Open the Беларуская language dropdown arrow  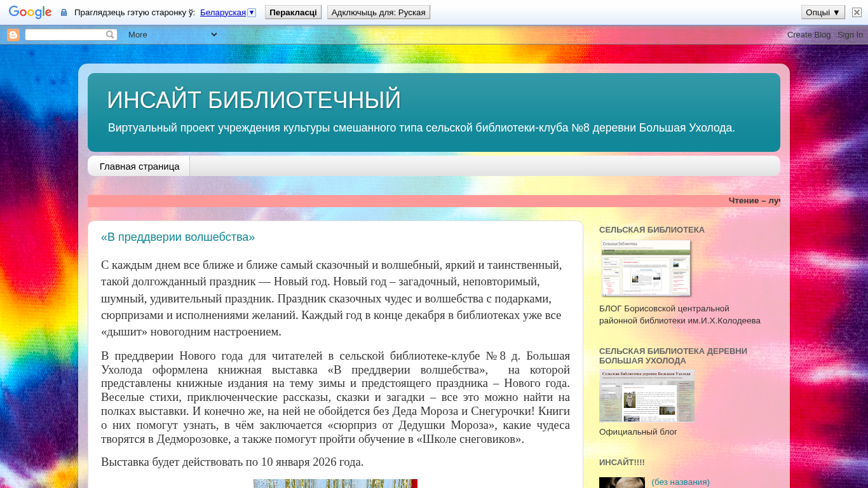pos(252,13)
